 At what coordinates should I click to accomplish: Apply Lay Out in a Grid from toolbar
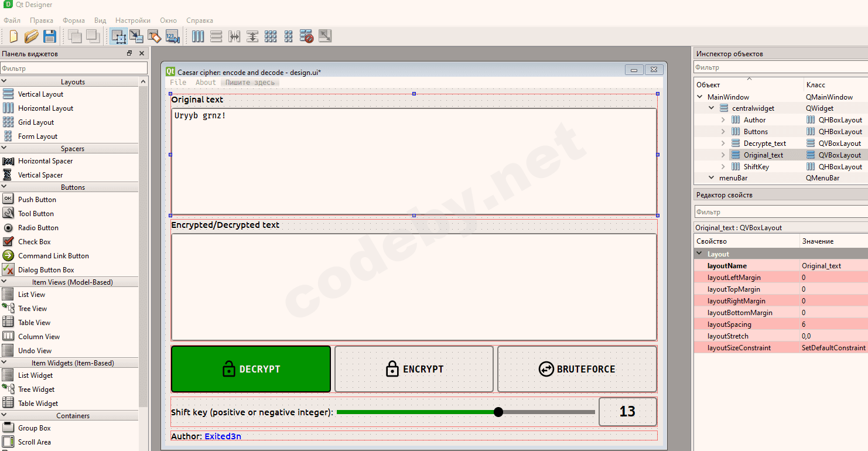pos(271,36)
